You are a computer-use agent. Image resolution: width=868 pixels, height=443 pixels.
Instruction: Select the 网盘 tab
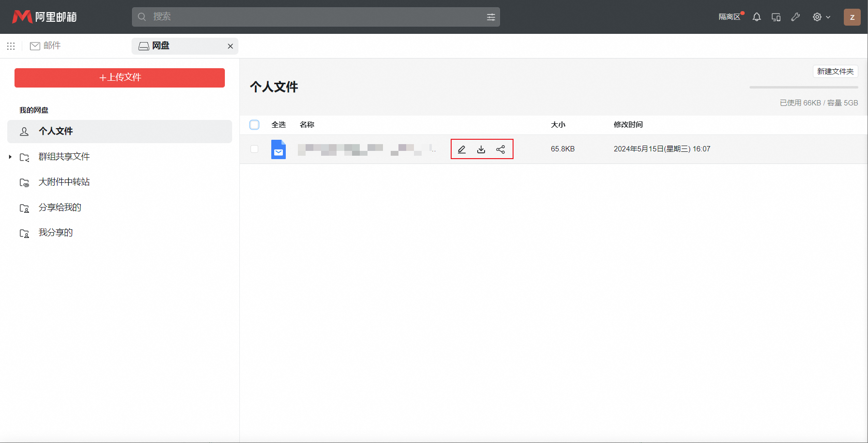tap(160, 45)
